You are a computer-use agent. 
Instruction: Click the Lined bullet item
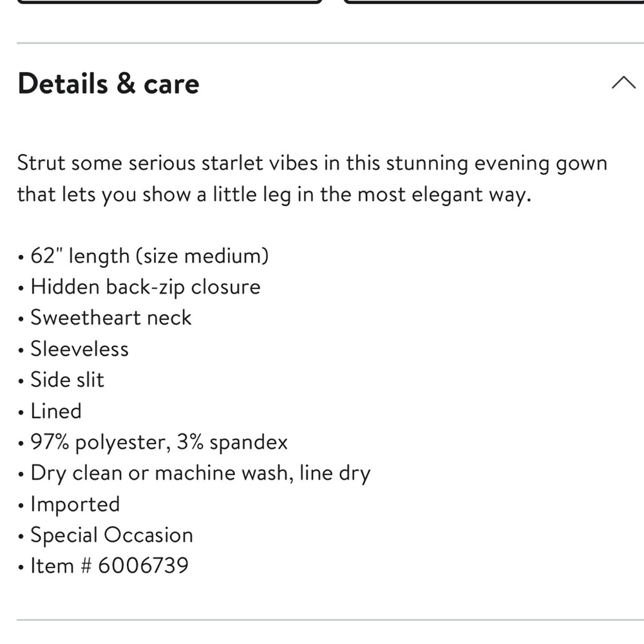click(x=56, y=411)
